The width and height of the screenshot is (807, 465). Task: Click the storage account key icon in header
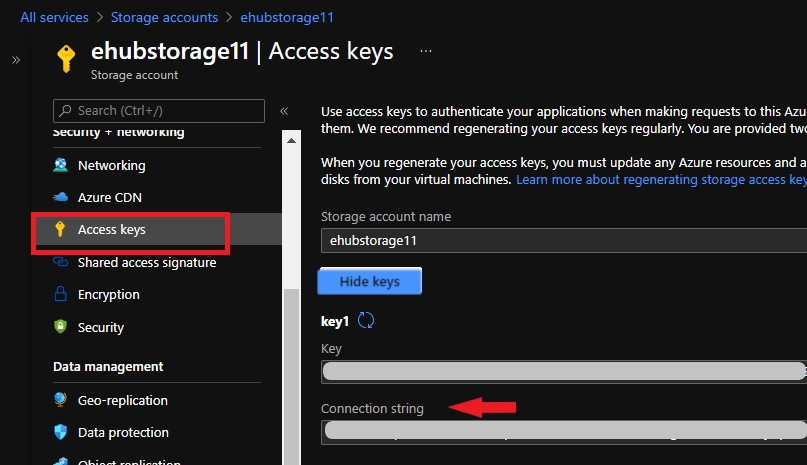[66, 58]
